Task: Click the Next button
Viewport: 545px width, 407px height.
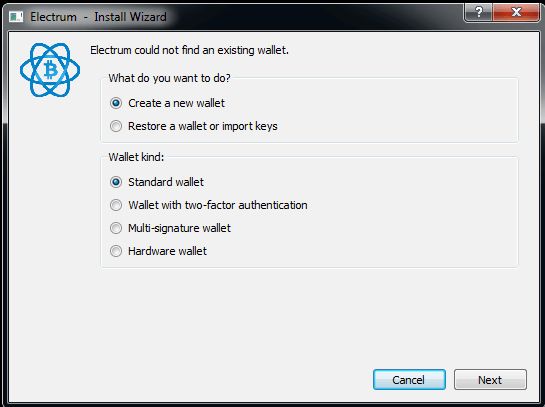Action: (x=490, y=380)
